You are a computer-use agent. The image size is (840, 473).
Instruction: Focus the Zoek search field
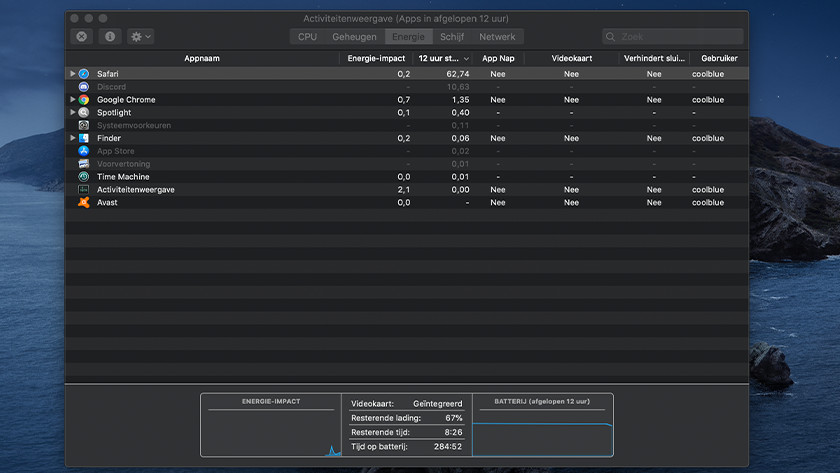[x=673, y=37]
